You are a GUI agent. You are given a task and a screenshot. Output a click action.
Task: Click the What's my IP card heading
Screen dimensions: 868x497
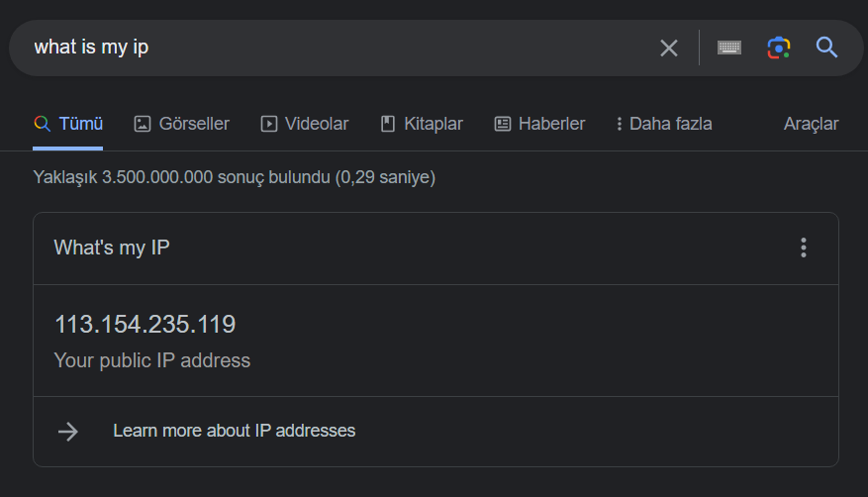[112, 248]
